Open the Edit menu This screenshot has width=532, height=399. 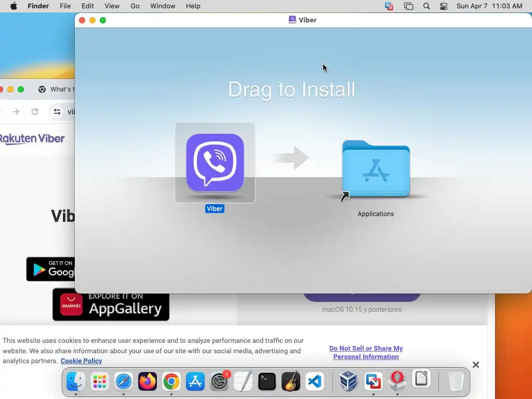[87, 6]
